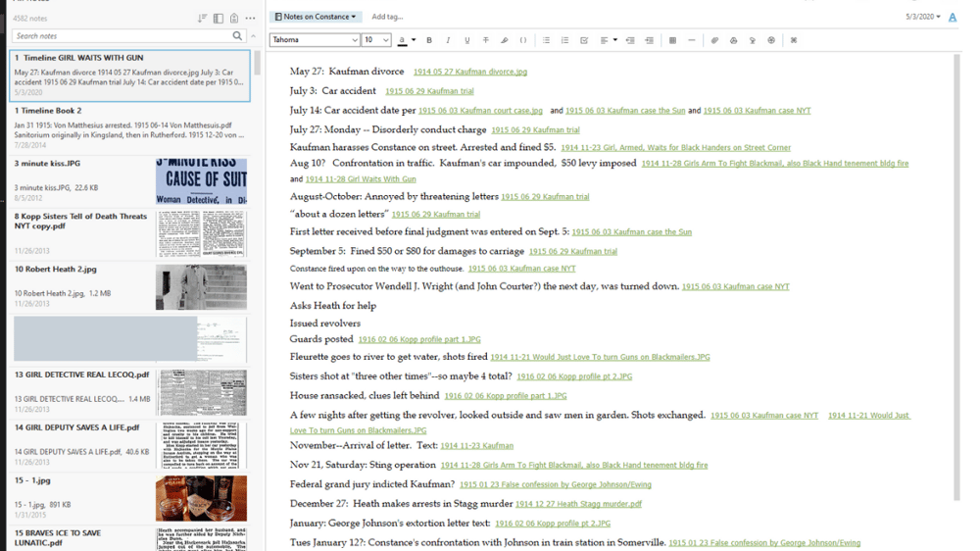Viewport: 980px width, 551px height.
Task: Open the alignment options arrow
Action: 615,40
